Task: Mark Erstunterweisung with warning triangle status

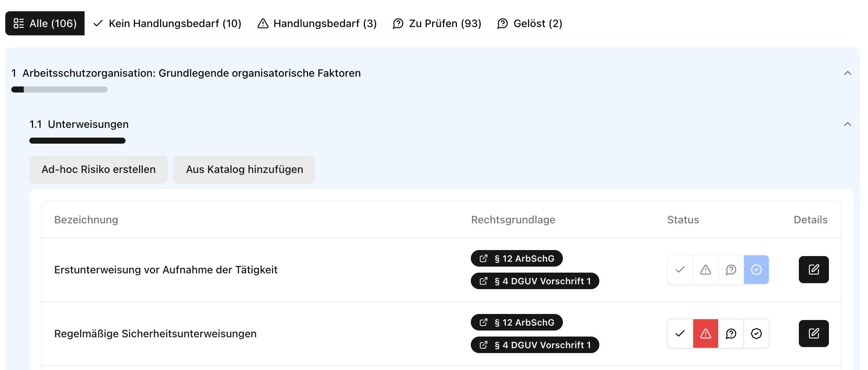Action: point(705,270)
